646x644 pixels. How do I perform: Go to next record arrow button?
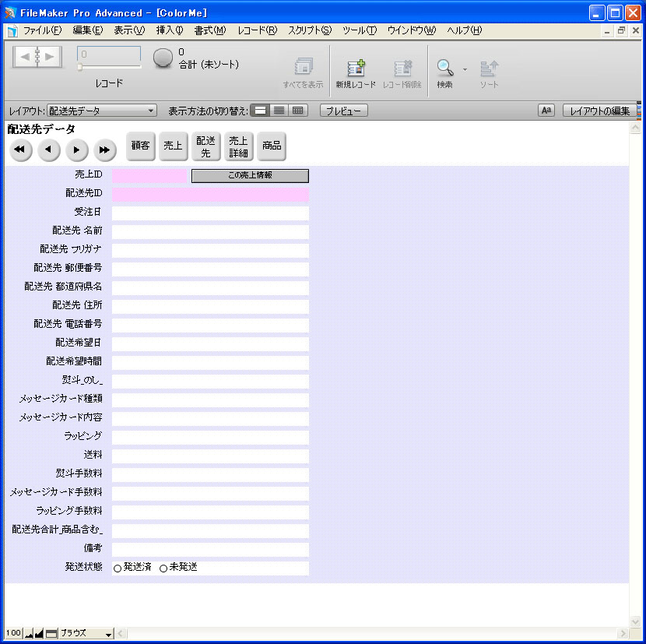pyautogui.click(x=76, y=150)
